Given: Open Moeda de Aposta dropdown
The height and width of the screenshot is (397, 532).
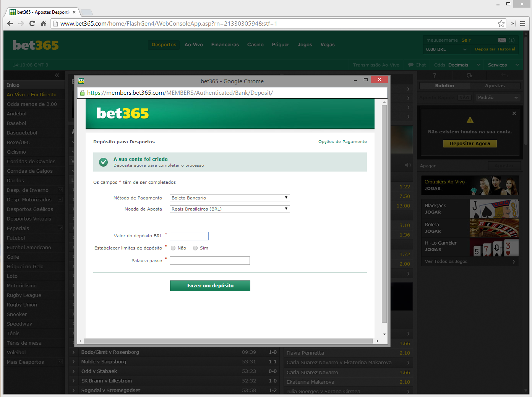Looking at the screenshot, I should [x=230, y=209].
